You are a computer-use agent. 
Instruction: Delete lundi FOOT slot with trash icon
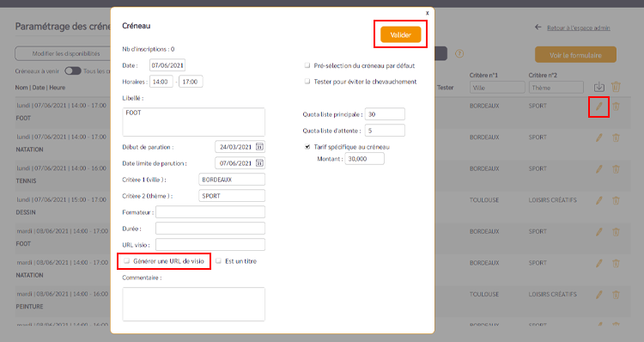click(x=616, y=107)
